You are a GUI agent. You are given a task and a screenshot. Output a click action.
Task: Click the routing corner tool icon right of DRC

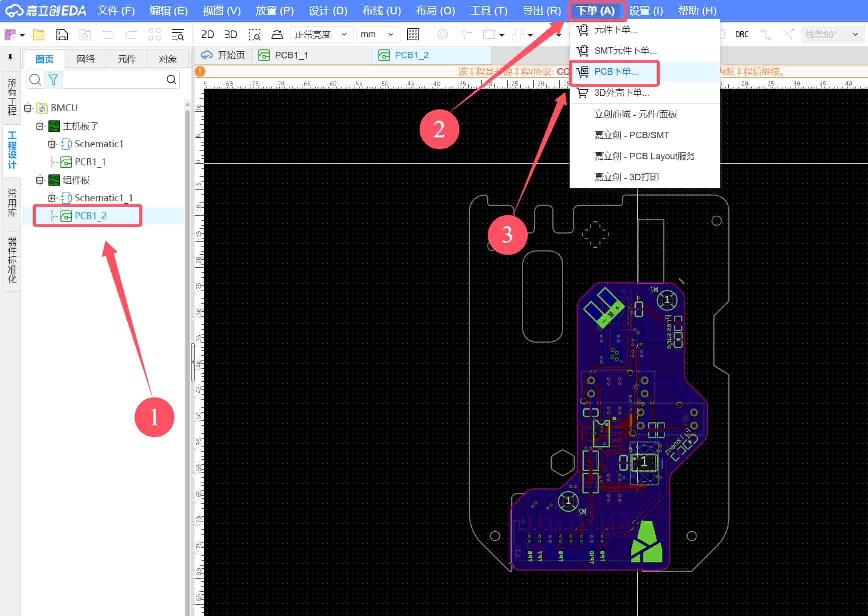click(x=765, y=35)
